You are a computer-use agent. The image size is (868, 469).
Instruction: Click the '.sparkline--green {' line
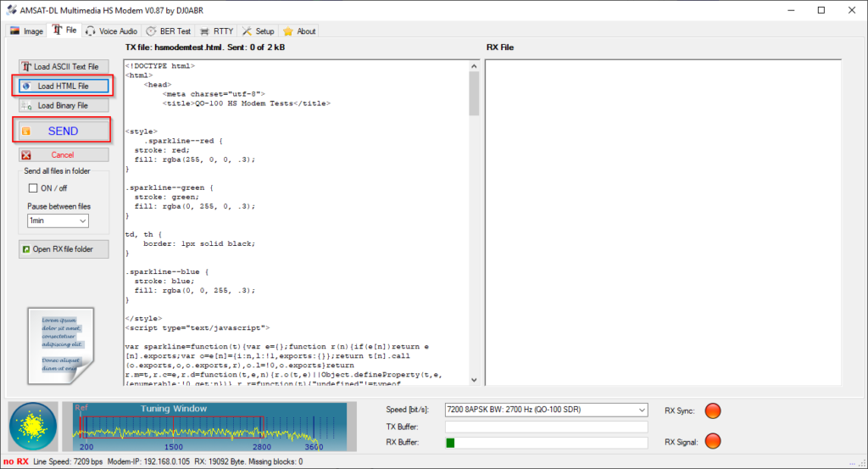170,187
